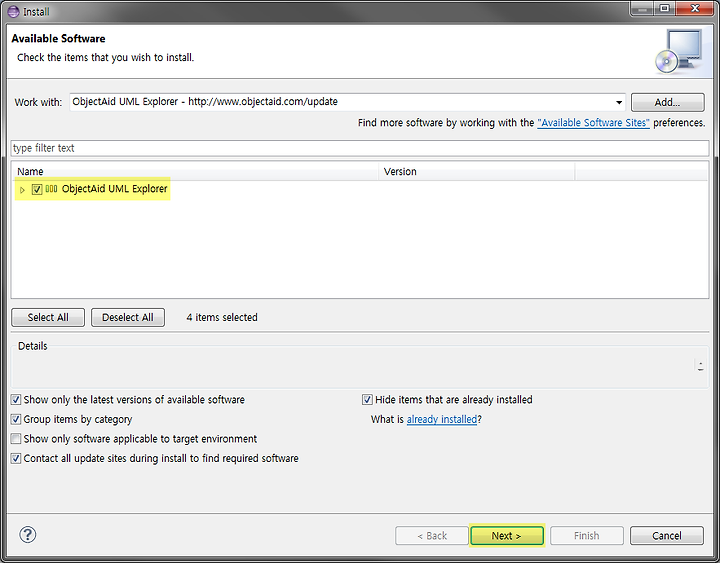Click the Help question mark icon

pos(28,535)
